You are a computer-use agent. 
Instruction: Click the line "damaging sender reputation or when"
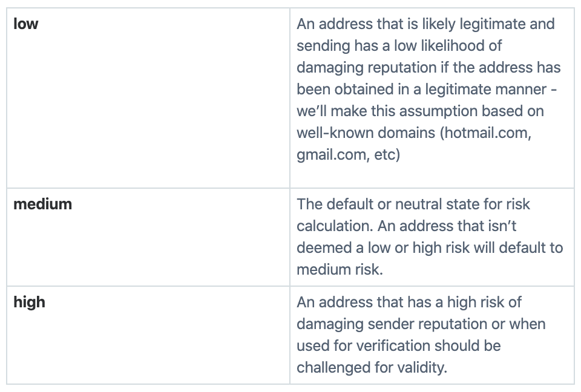(421, 324)
